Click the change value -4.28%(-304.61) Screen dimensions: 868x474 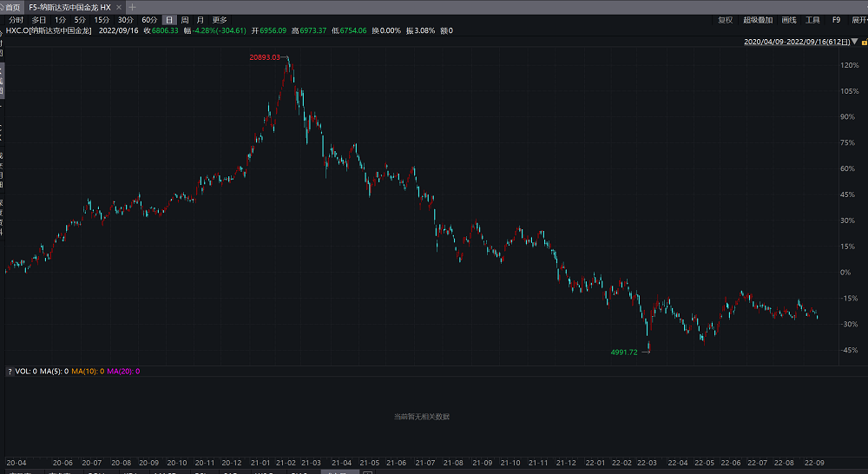pyautogui.click(x=220, y=30)
